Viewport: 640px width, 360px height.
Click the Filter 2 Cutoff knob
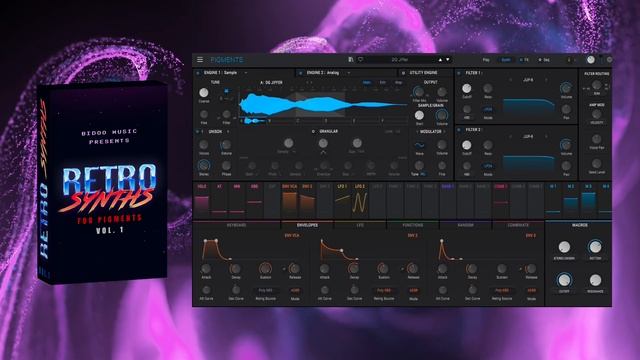(467, 145)
